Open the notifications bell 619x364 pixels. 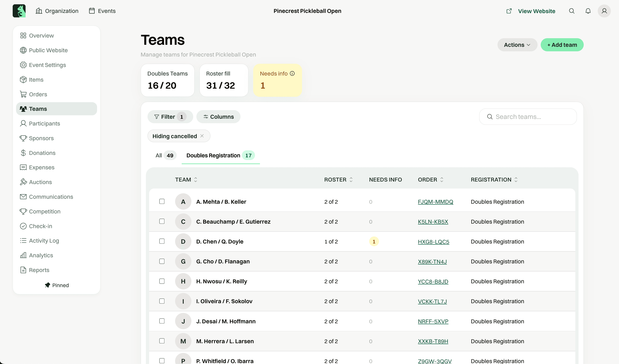588,11
